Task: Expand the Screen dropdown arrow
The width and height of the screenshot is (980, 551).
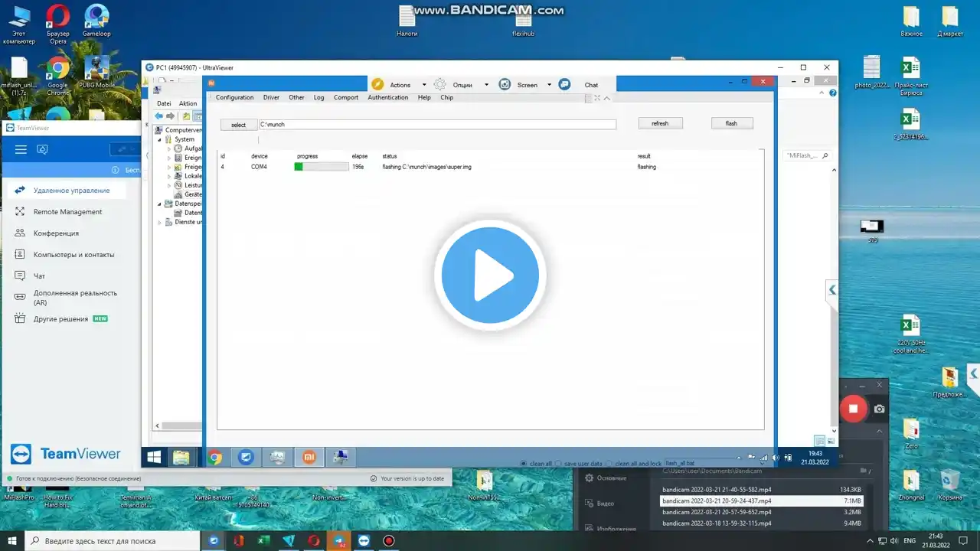Action: pyautogui.click(x=549, y=85)
